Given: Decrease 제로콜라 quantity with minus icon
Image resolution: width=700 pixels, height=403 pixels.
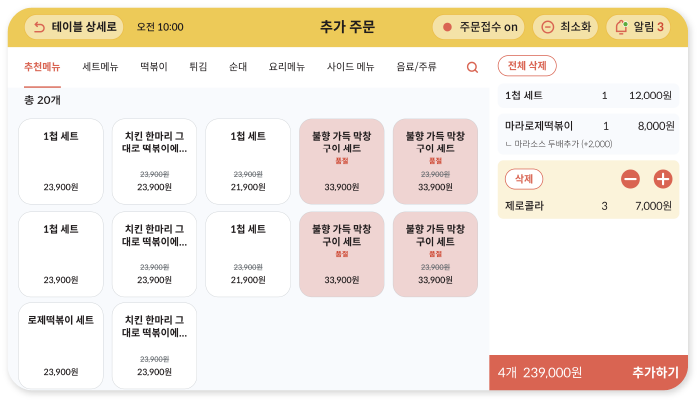Looking at the screenshot, I should tap(630, 179).
